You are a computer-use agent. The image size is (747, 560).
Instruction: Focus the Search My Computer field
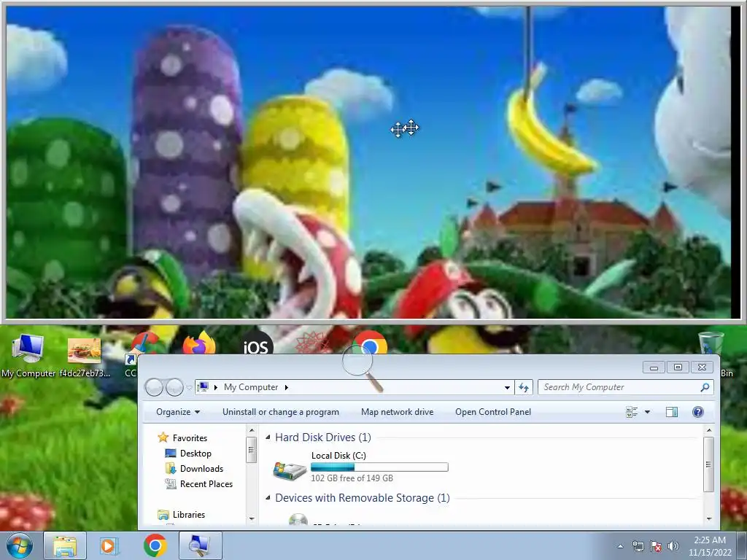619,387
